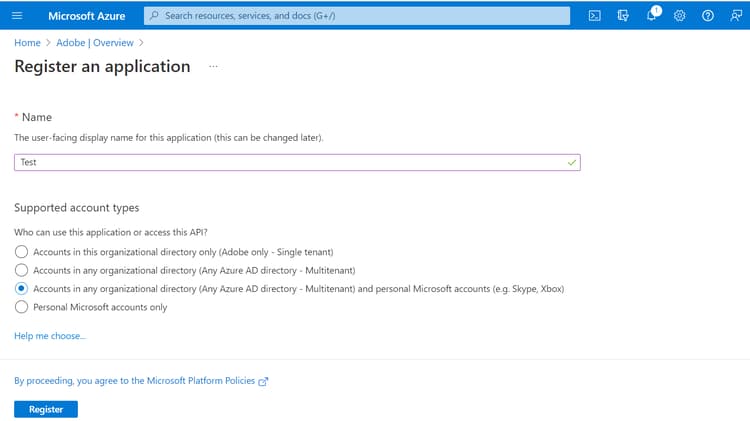The image size is (750, 421).
Task: Click the Help question mark icon
Action: click(707, 16)
